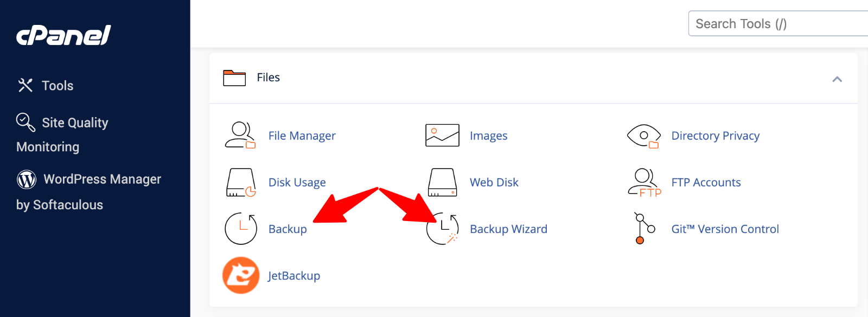
Task: Collapse the Files section chevron
Action: [837, 79]
